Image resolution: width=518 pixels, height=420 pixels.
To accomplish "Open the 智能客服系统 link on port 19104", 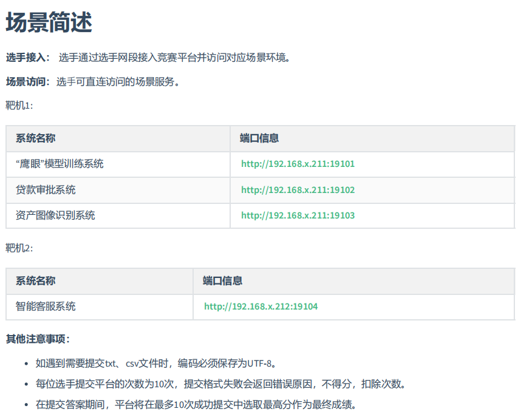I will 261,307.
